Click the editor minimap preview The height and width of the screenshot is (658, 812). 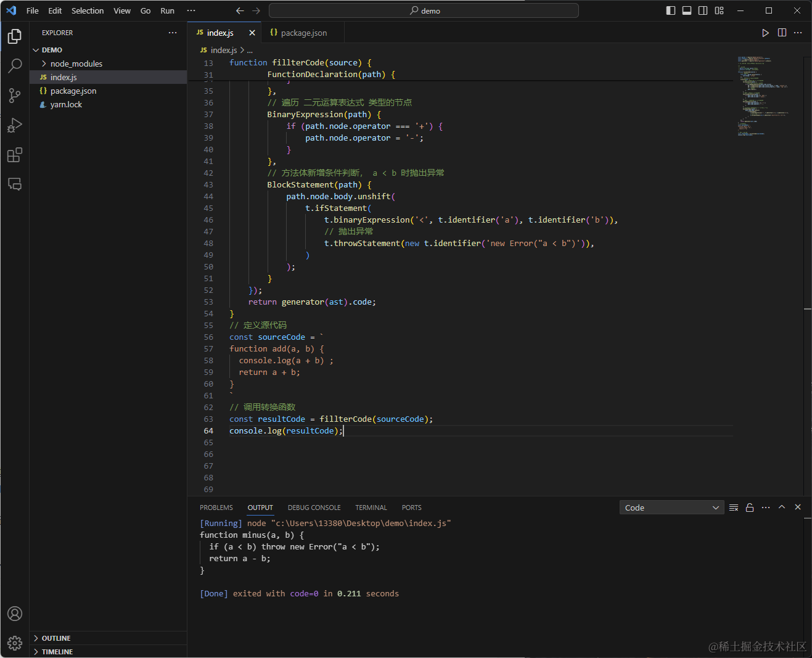[763, 97]
